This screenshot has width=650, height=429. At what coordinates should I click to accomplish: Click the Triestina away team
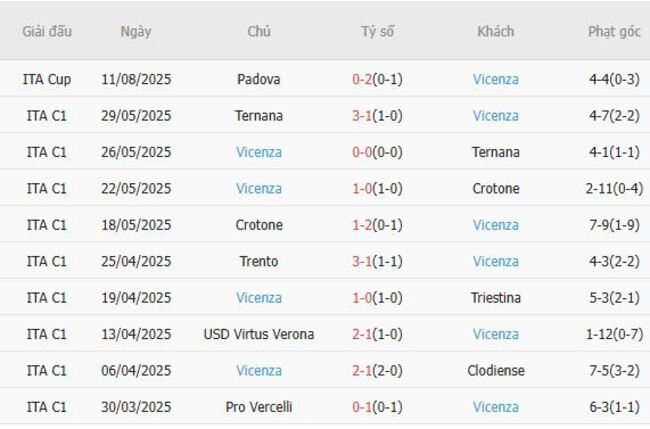(496, 297)
